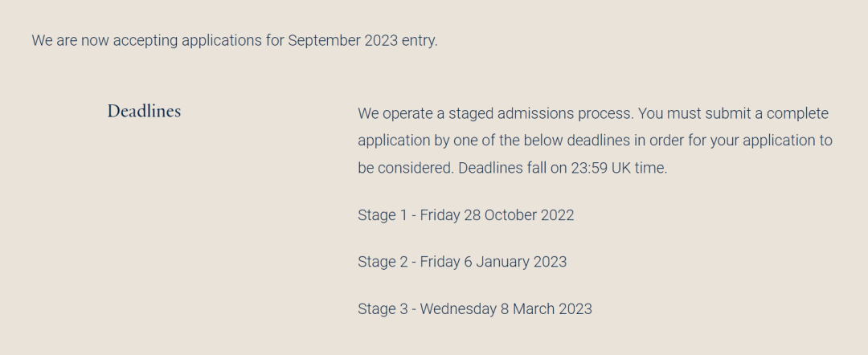Click the "Deadlines" section heading
This screenshot has height=355, width=868.
click(x=144, y=112)
